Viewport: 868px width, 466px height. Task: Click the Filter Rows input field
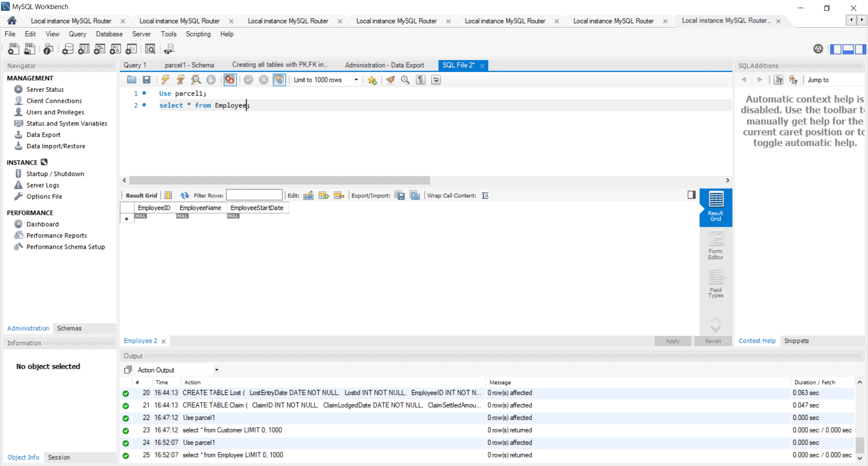click(x=254, y=195)
